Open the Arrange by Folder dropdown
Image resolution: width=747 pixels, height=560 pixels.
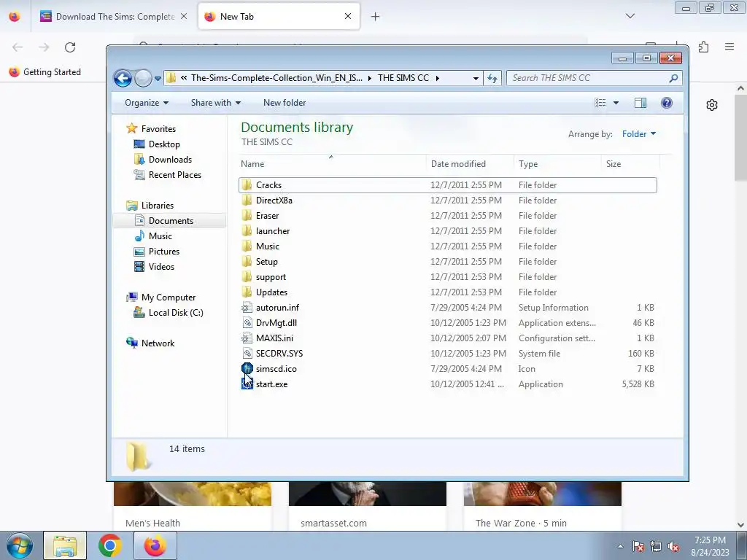tap(639, 134)
